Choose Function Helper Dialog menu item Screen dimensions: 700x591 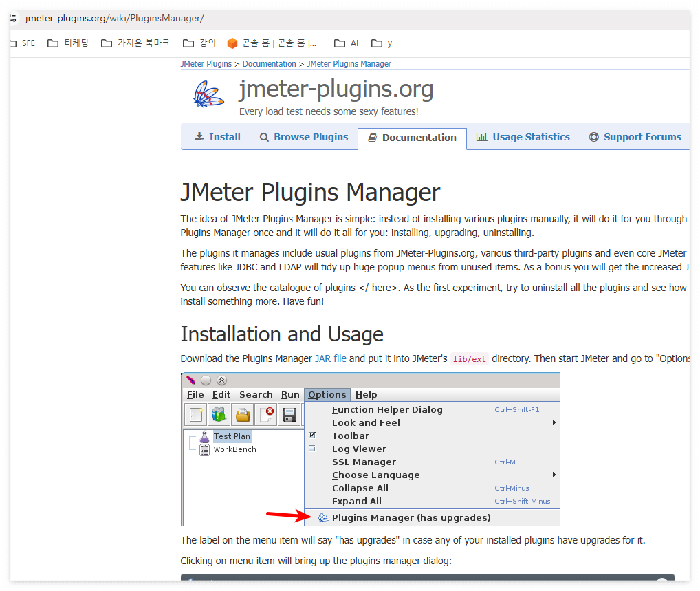tap(432, 409)
